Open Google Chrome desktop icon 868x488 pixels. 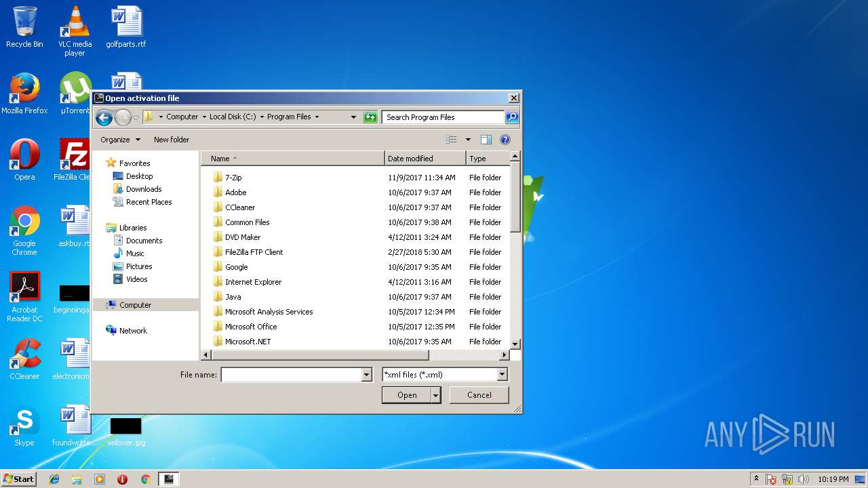click(x=24, y=230)
